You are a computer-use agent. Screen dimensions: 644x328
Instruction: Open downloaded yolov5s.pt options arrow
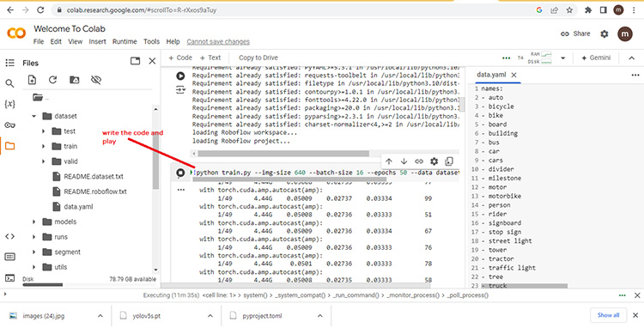[210, 316]
